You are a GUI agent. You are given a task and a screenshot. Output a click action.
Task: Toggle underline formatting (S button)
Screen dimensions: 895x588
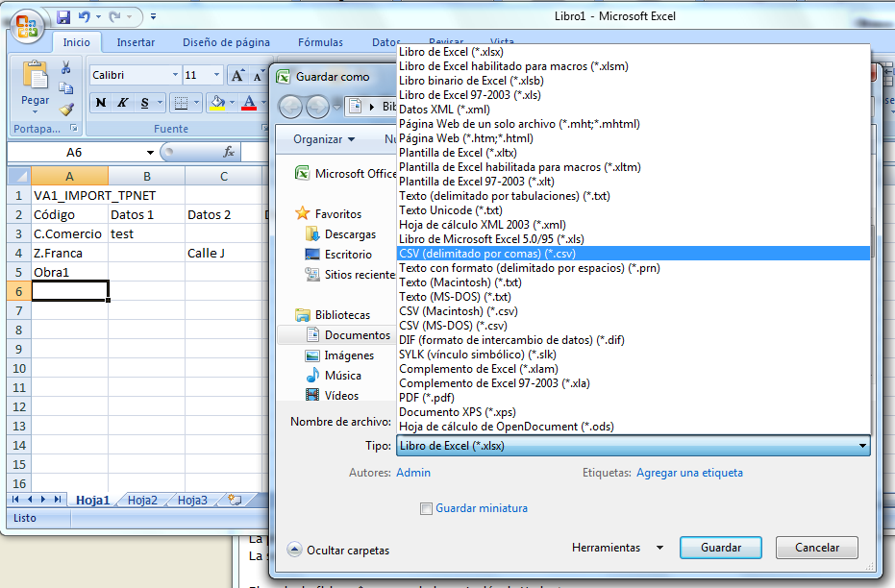tap(144, 103)
